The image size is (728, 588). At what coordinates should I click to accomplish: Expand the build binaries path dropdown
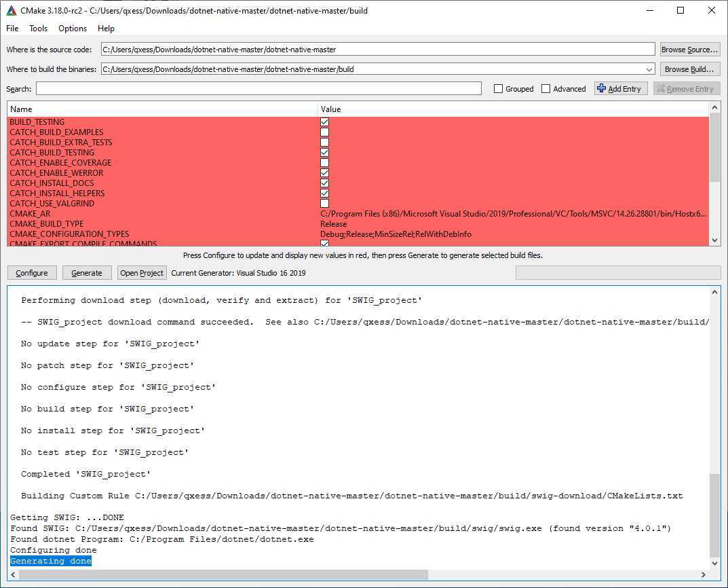649,69
